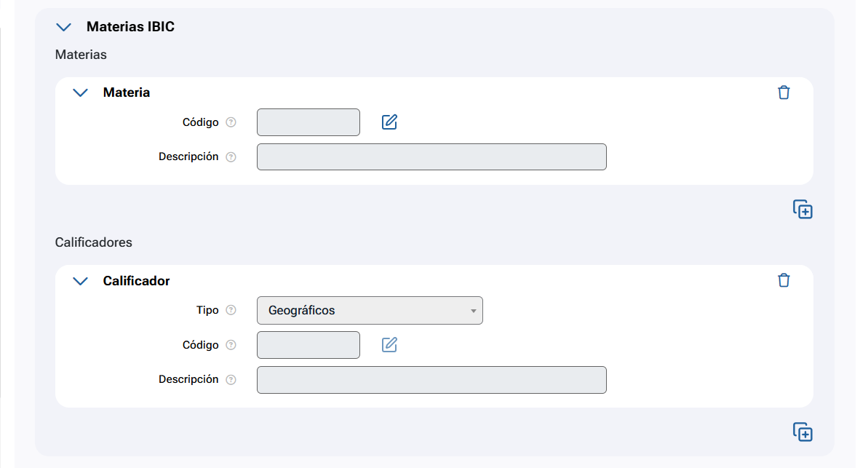868x468 pixels.
Task: Collapse the Materias IBIC section
Action: pos(64,27)
